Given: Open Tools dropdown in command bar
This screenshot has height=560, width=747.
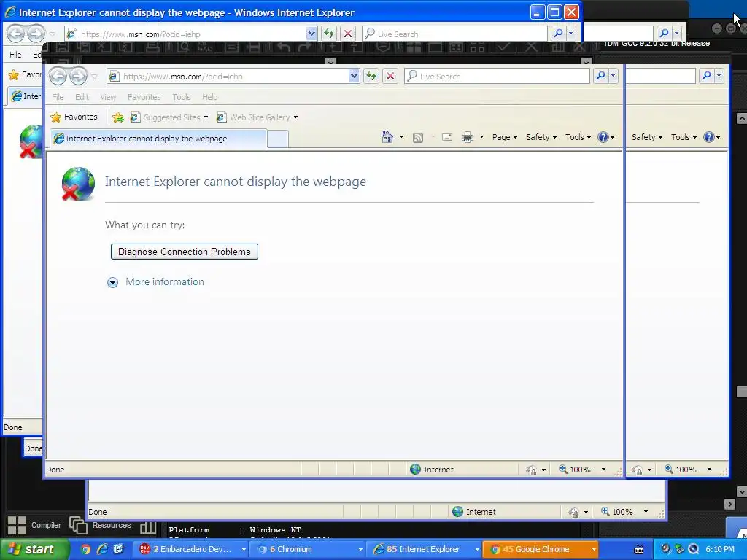Looking at the screenshot, I should [578, 137].
